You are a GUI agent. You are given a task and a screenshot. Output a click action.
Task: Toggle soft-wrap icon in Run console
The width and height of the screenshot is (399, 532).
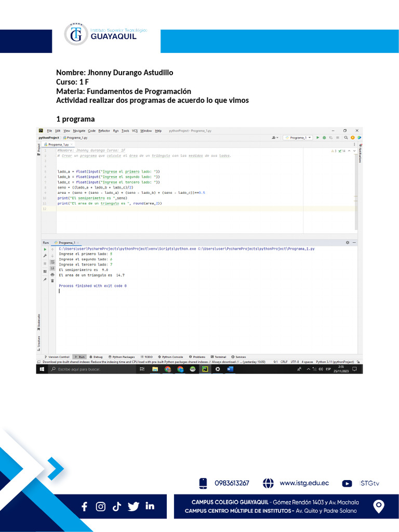pyautogui.click(x=52, y=262)
